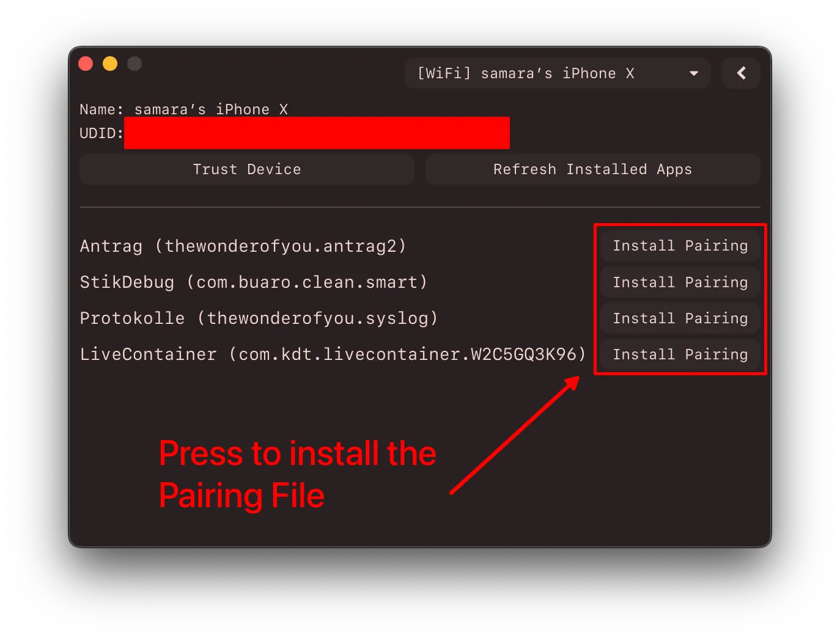Select the StikDebug com.buaro.clean.smart entry
This screenshot has width=840, height=638.
[x=253, y=282]
